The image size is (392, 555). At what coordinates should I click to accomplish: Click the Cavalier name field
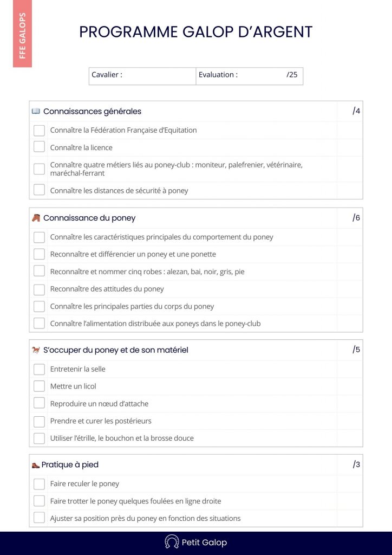click(x=157, y=75)
